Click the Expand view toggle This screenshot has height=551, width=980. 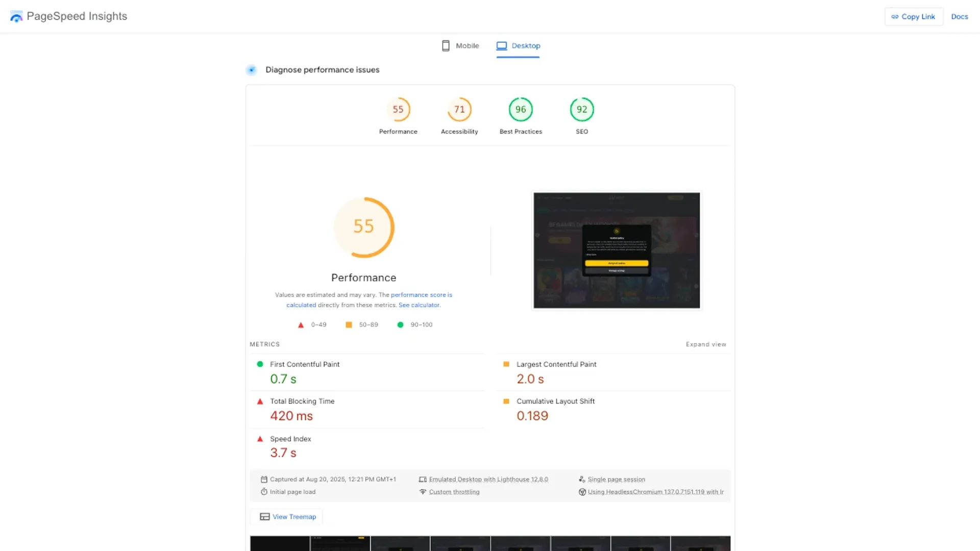706,344
